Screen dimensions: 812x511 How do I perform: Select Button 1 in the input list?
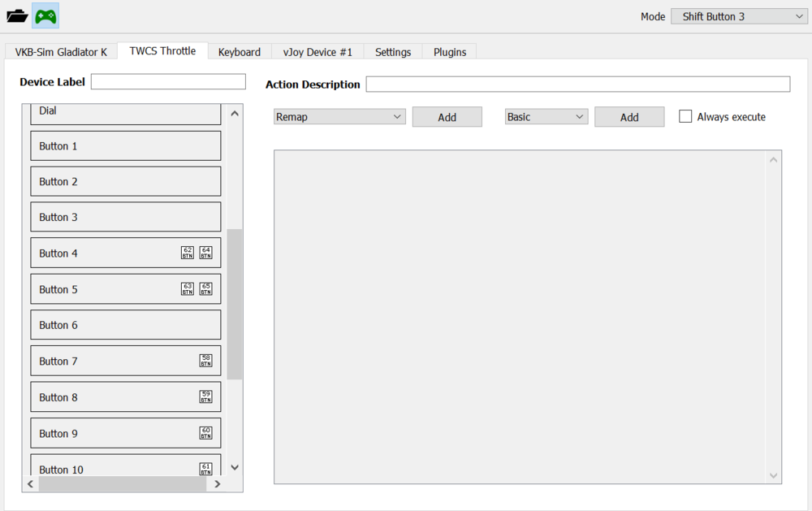click(x=126, y=145)
